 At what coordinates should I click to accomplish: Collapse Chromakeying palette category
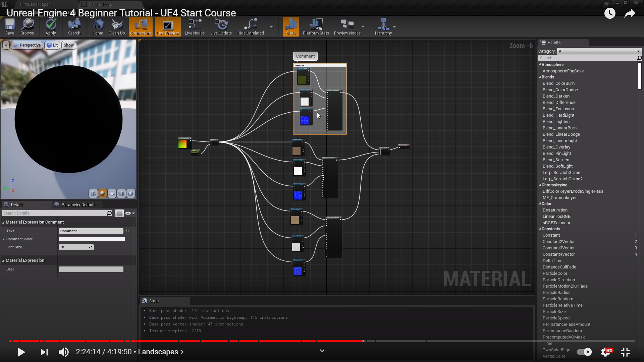(x=540, y=185)
